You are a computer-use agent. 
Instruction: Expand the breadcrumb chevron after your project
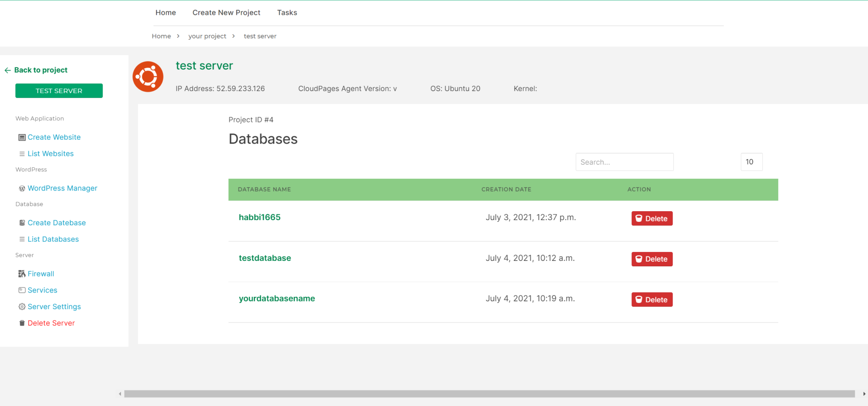[x=234, y=36]
